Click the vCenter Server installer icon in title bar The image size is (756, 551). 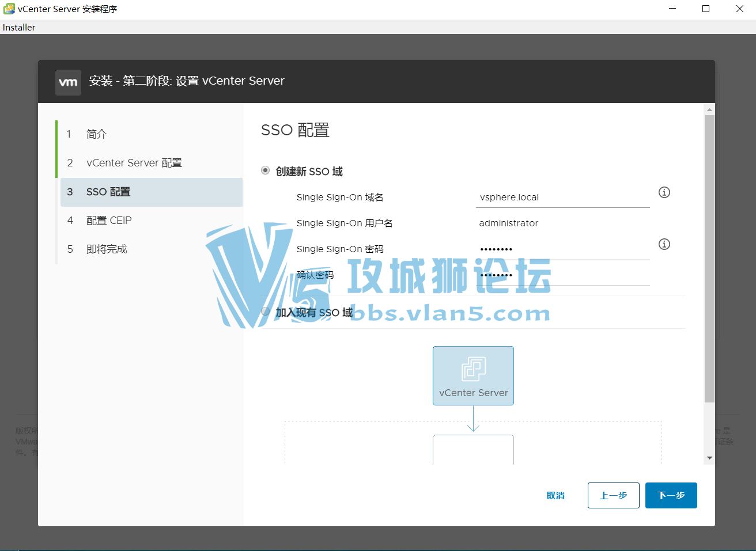click(x=9, y=9)
